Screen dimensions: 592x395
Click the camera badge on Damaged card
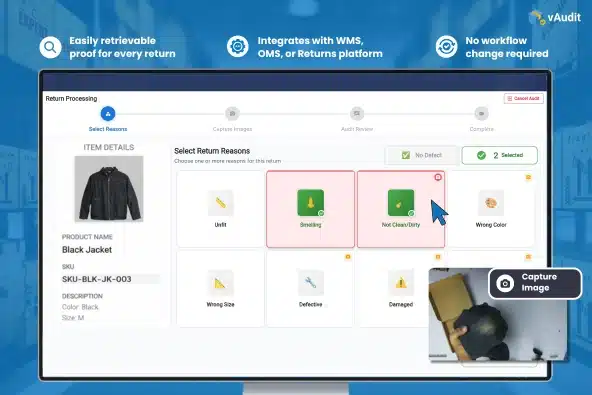438,257
